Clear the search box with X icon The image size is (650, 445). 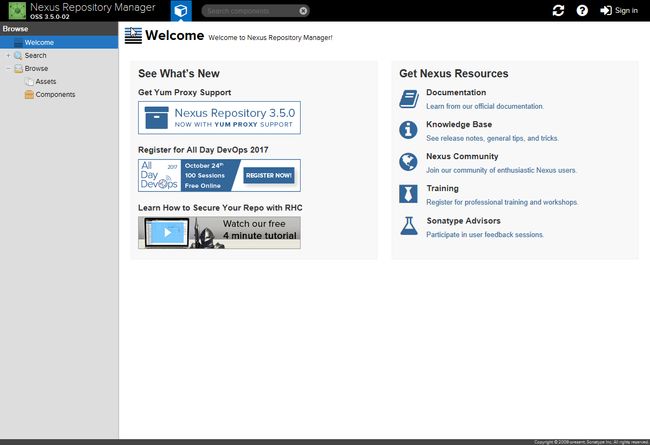point(303,11)
